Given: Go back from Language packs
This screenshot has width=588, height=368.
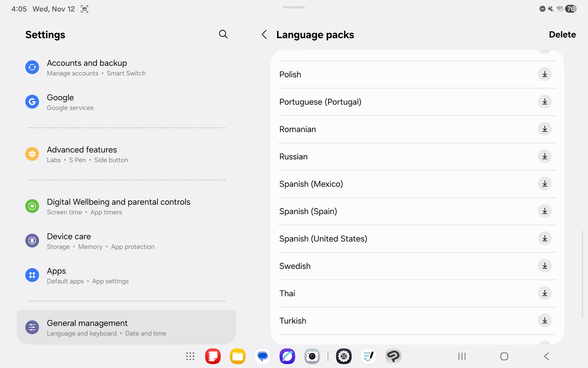Looking at the screenshot, I should point(264,34).
